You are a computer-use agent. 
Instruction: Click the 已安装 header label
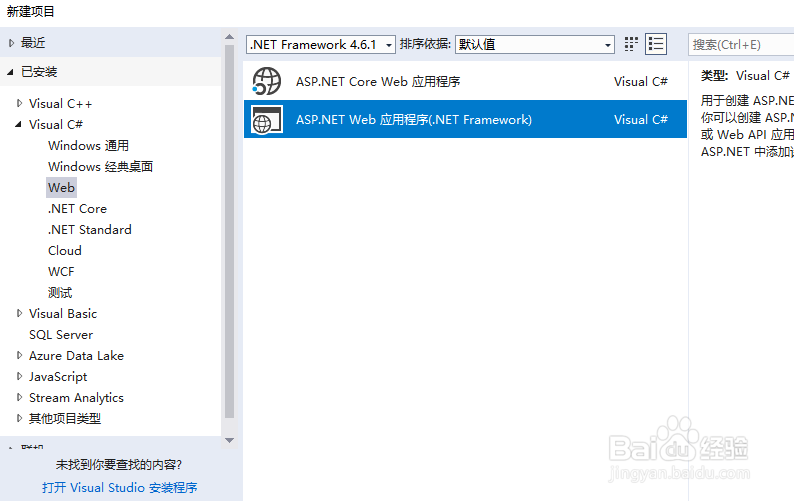(39, 72)
